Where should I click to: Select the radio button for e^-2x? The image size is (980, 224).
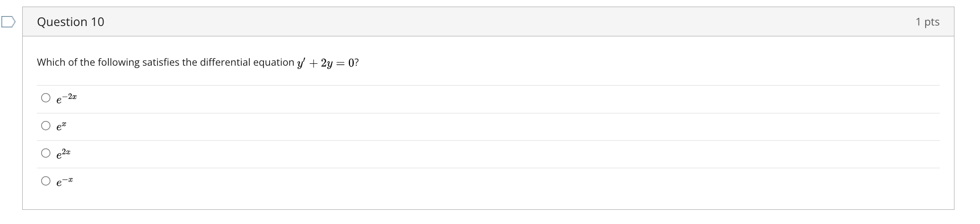click(x=45, y=98)
